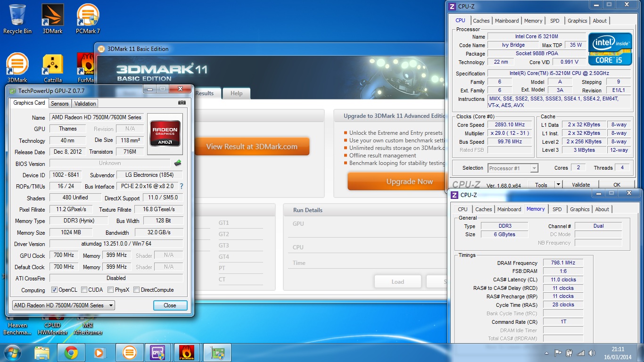644x362 pixels.
Task: Click the Close button in GPU-Z
Action: (x=170, y=305)
